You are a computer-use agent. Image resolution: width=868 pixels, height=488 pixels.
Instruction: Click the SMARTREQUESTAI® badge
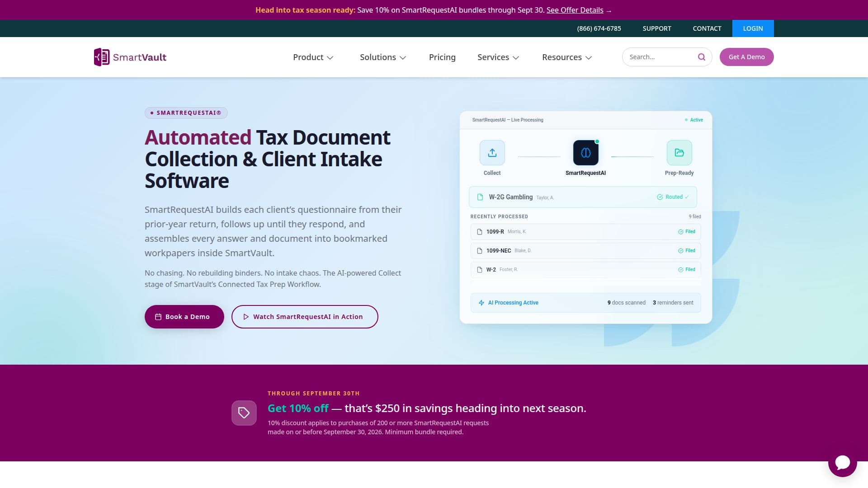click(x=186, y=113)
